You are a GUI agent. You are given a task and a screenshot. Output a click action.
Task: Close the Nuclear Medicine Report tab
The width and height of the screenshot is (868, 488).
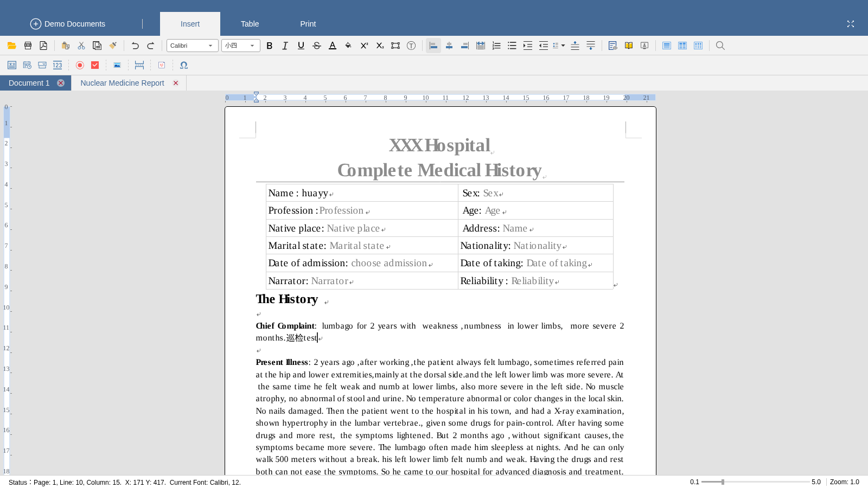coord(176,83)
